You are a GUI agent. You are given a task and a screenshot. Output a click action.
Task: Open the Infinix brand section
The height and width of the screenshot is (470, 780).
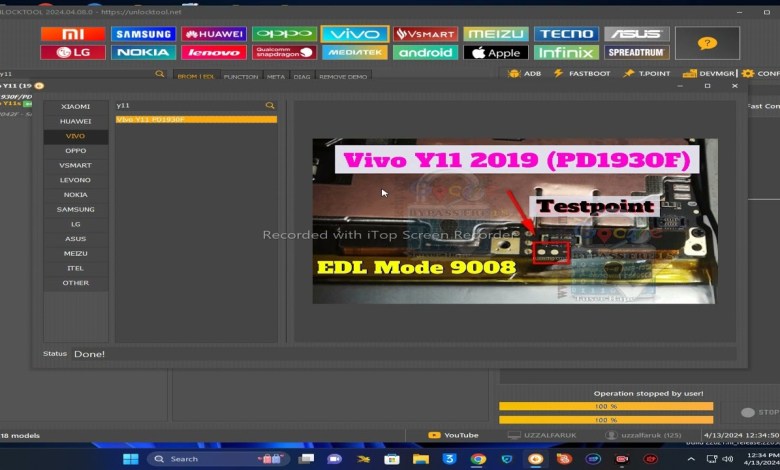pos(566,52)
